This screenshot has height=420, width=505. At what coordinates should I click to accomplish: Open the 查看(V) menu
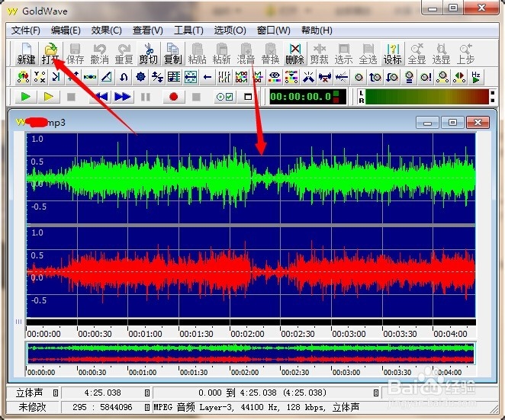[148, 30]
